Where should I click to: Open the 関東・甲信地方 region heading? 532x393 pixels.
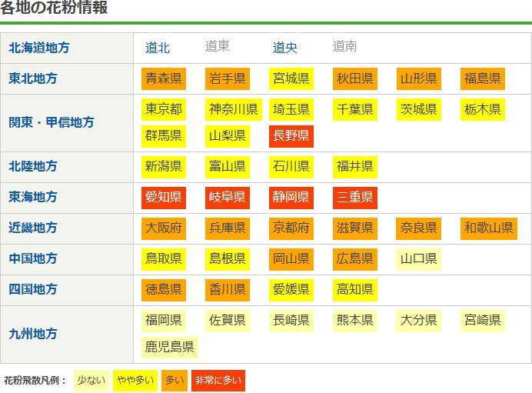pos(52,122)
